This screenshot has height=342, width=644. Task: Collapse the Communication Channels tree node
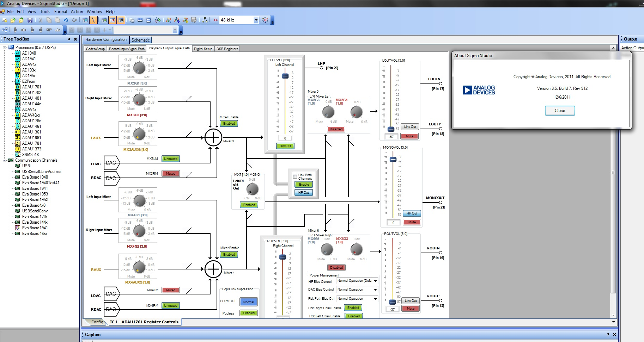click(5, 160)
